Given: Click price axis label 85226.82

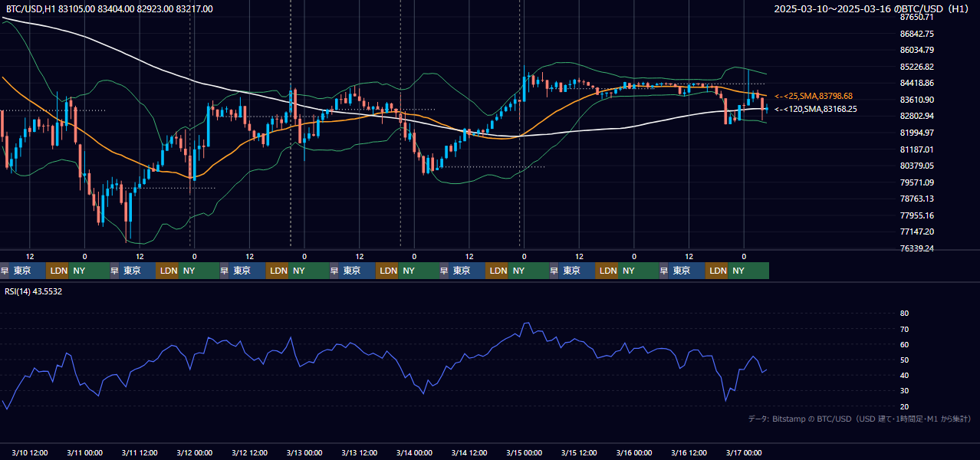Looking at the screenshot, I should [917, 67].
